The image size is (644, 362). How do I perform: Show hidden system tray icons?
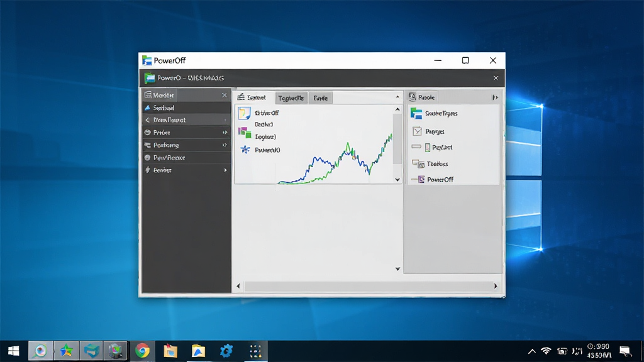coord(532,351)
